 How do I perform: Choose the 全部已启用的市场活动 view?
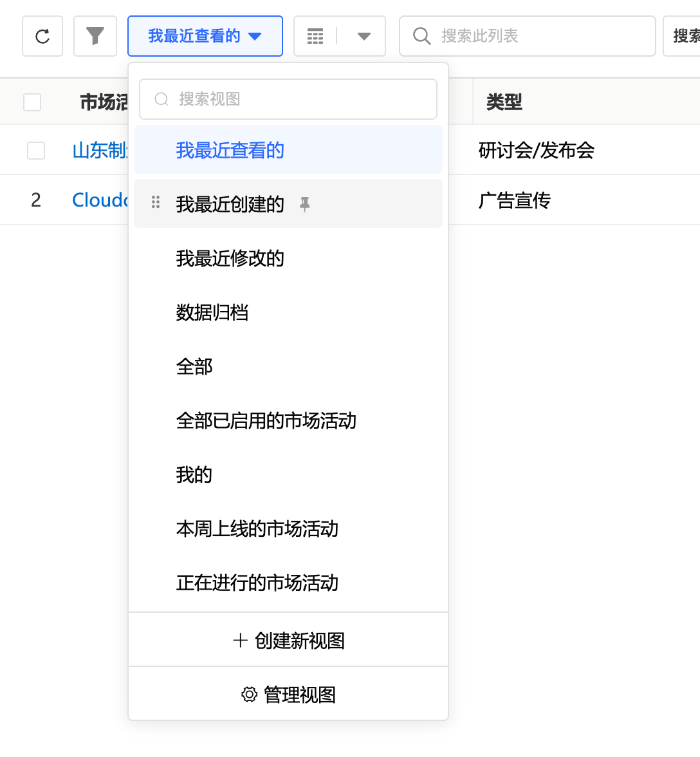tap(266, 421)
